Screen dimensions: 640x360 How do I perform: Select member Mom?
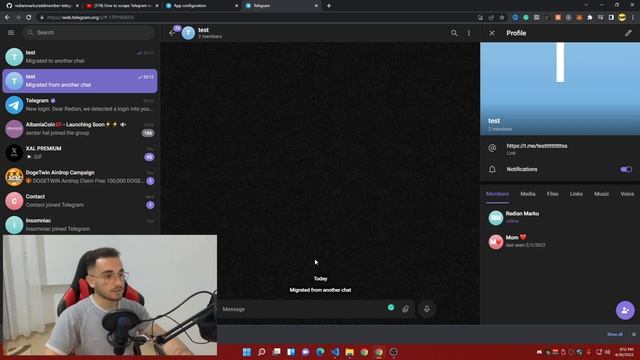coord(560,242)
